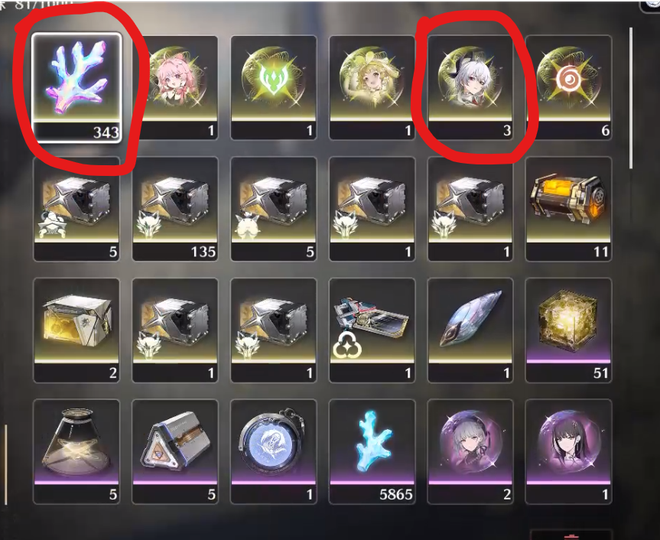Select the rainbow coral item with 343
This screenshot has width=660, height=540.
click(x=77, y=87)
